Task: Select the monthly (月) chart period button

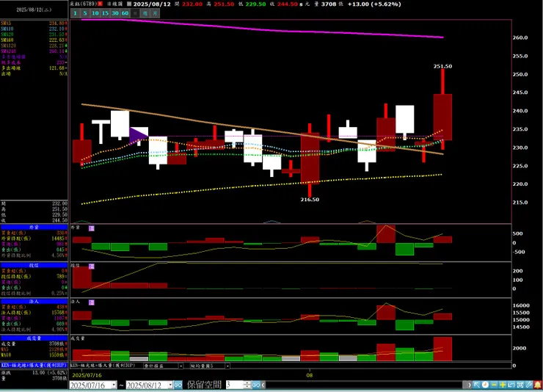Action: coord(155,13)
